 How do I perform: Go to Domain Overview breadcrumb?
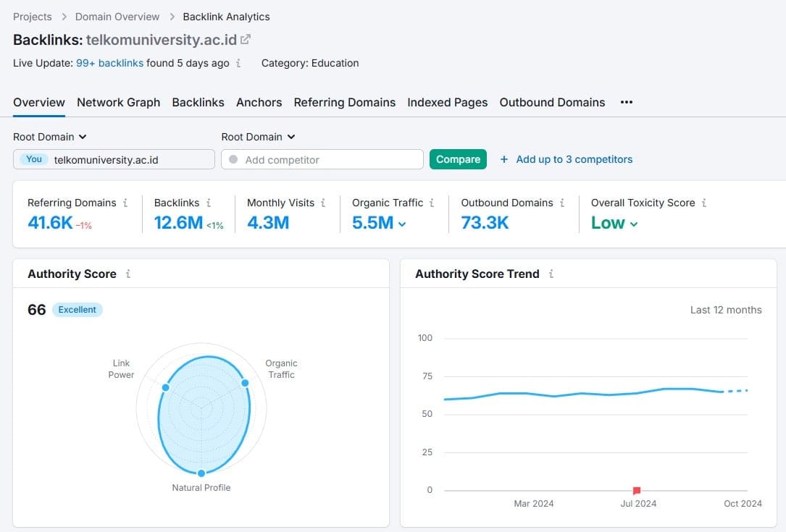tap(117, 17)
